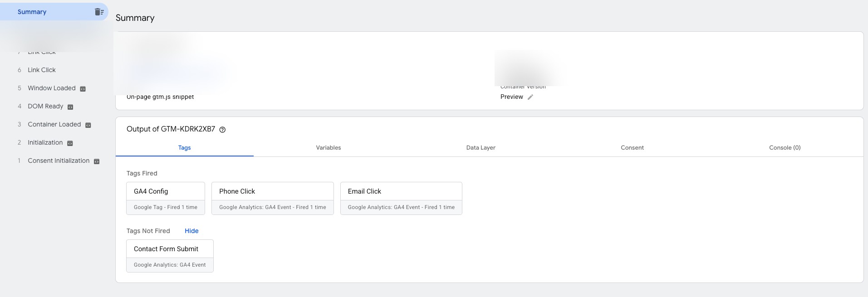
Task: Click the code icon beside Initialization
Action: pos(70,143)
